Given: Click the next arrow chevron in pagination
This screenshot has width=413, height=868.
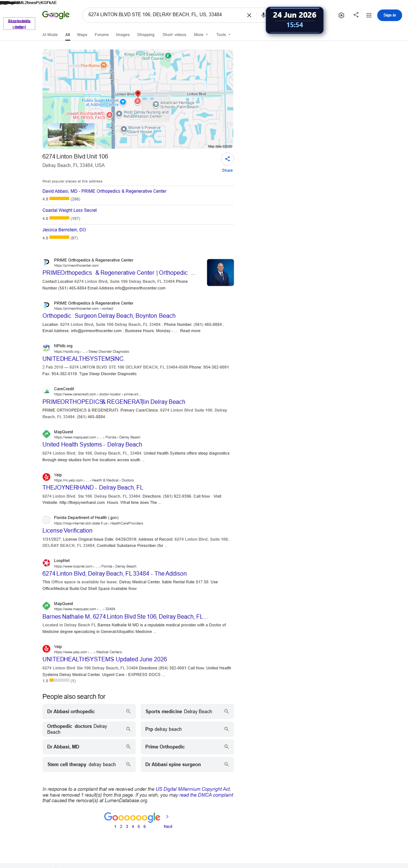Looking at the screenshot, I should [x=167, y=817].
